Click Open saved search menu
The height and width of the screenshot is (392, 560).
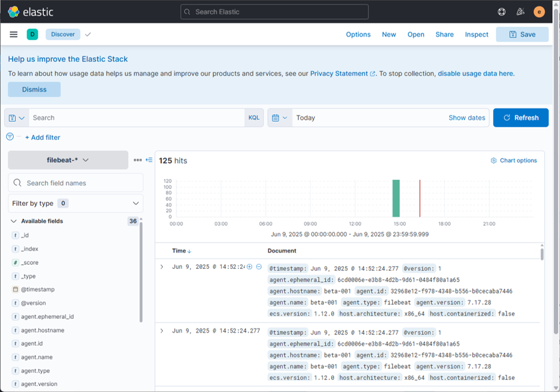(x=416, y=34)
